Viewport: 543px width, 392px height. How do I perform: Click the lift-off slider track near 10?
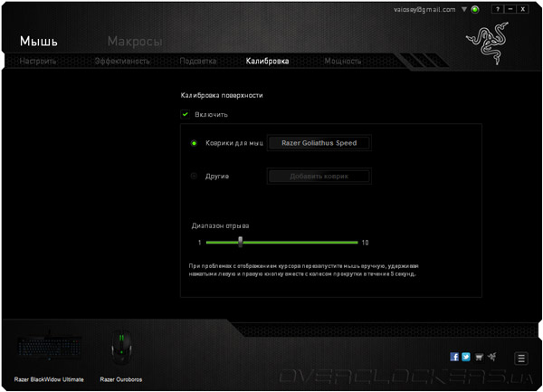click(x=353, y=243)
